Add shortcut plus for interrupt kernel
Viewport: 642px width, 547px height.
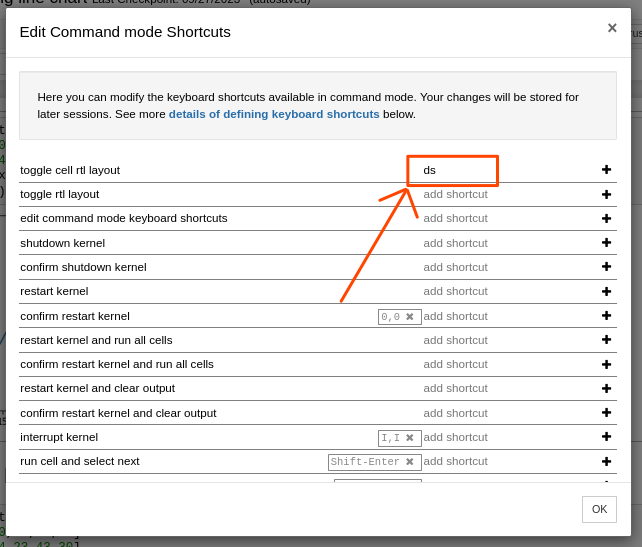tap(606, 437)
